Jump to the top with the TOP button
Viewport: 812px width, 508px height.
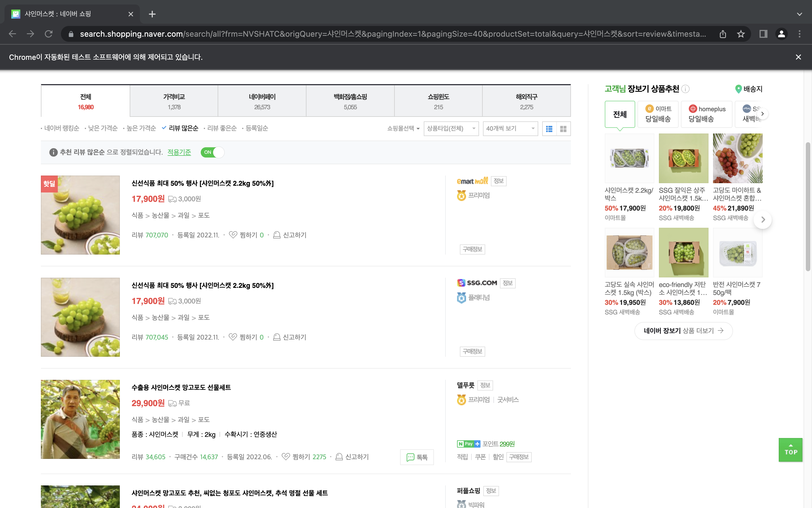coord(791,450)
